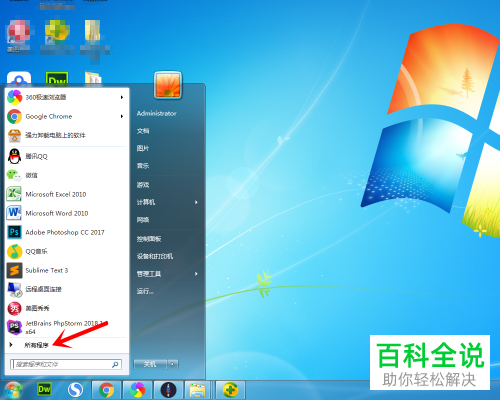Open the 360 security taskbar icon

pos(230,390)
